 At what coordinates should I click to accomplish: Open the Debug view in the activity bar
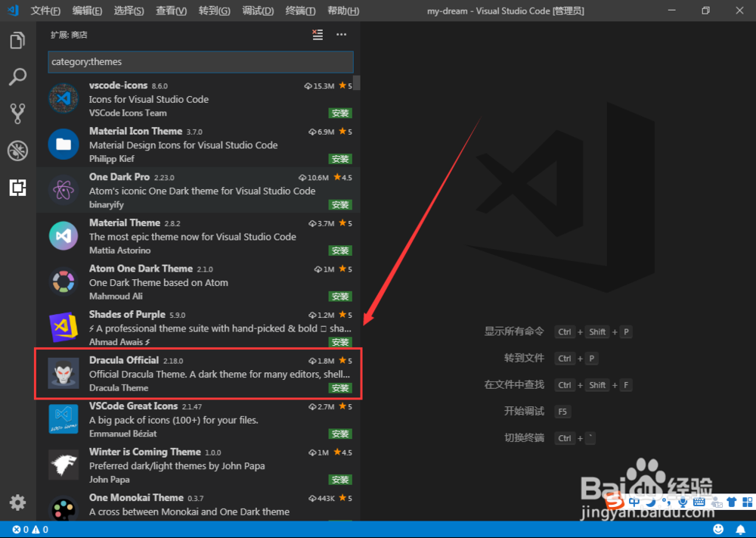pos(17,151)
